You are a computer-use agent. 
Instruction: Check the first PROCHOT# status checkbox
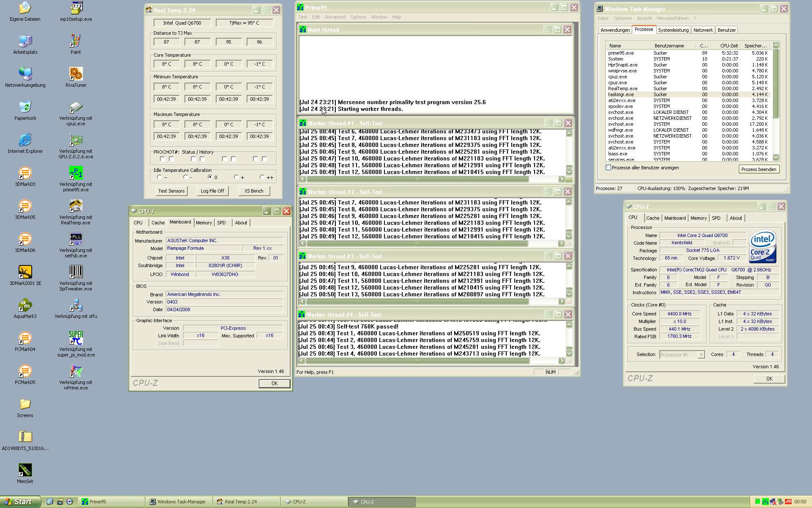pyautogui.click(x=162, y=159)
